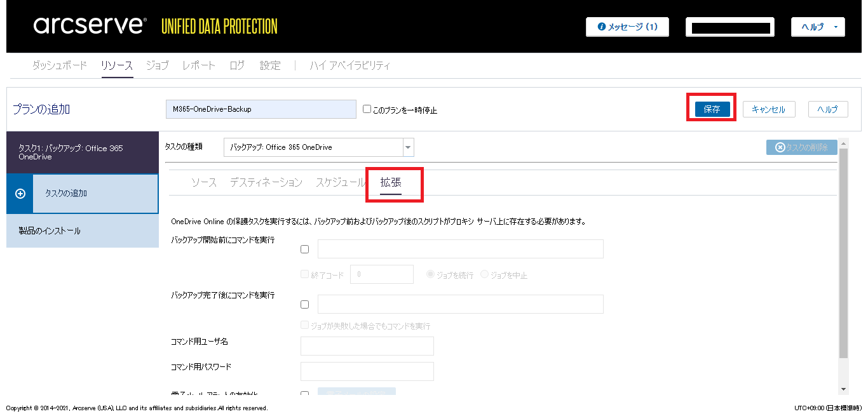Viewport: 868px width, 414px height.
Task: Click the scrollbar down arrow
Action: click(844, 389)
